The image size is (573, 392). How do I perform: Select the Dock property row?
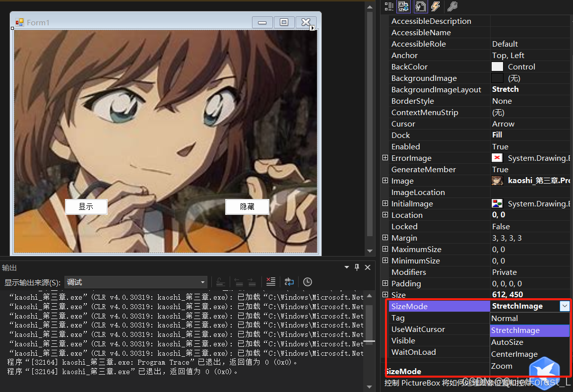(479, 135)
